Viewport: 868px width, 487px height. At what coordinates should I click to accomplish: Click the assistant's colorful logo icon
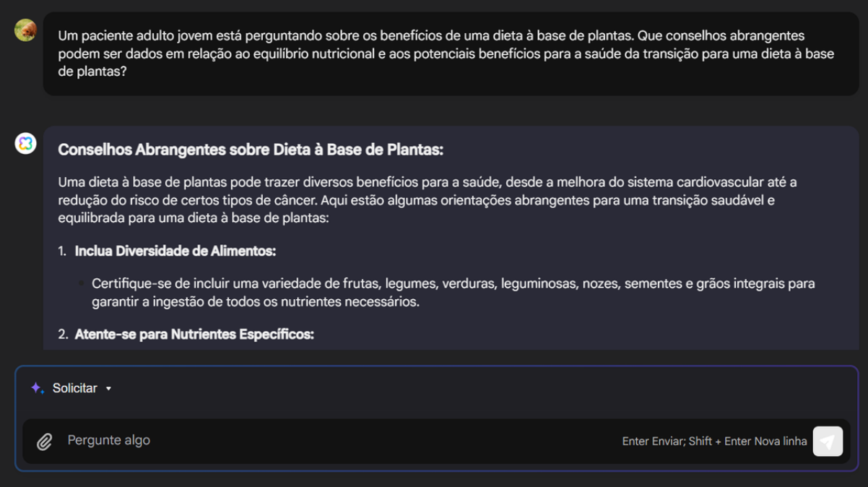click(25, 143)
